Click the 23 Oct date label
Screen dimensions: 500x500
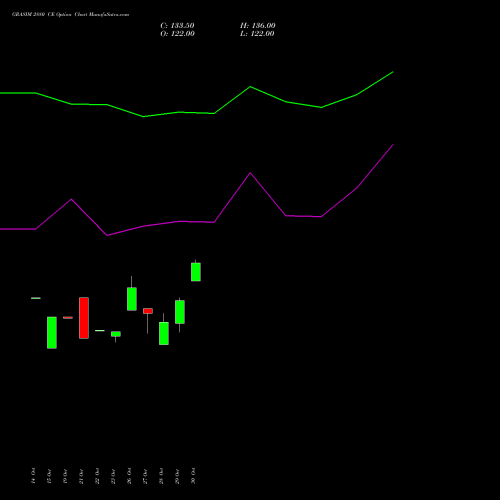coord(113,476)
